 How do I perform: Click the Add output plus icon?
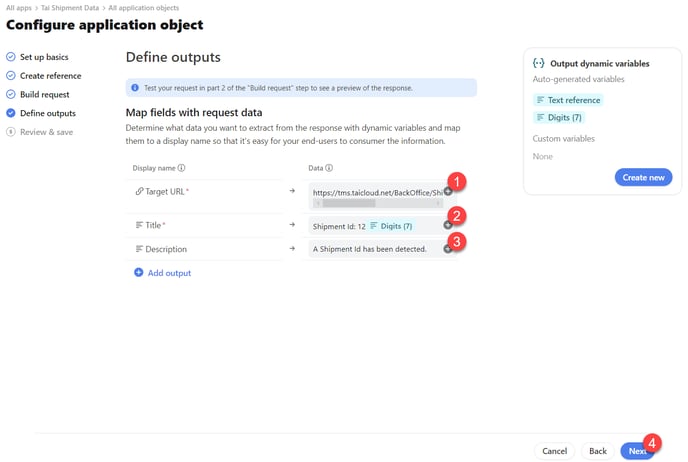[139, 273]
